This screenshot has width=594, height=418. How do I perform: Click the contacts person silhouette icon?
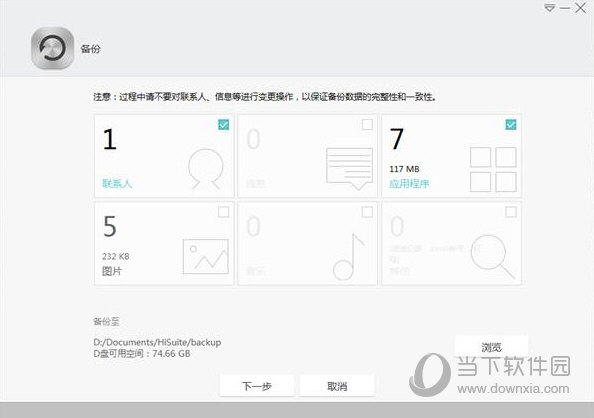click(x=206, y=169)
